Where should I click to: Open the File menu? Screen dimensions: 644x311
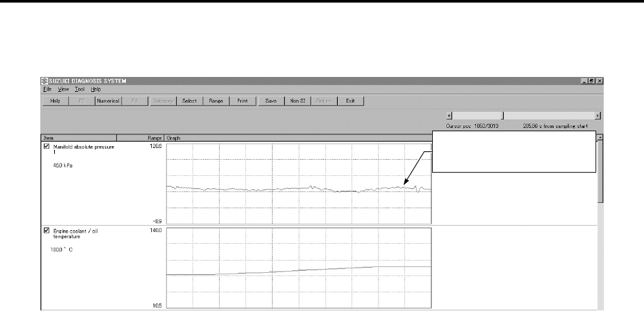click(x=47, y=89)
